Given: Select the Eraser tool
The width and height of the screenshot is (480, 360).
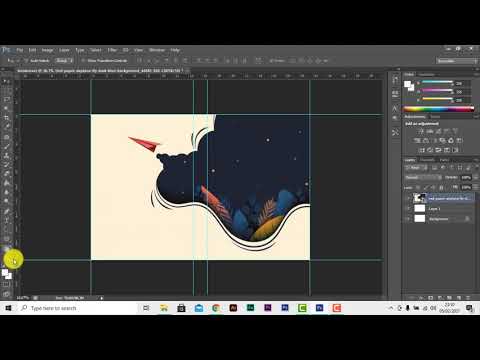Looking at the screenshot, I should [6, 174].
